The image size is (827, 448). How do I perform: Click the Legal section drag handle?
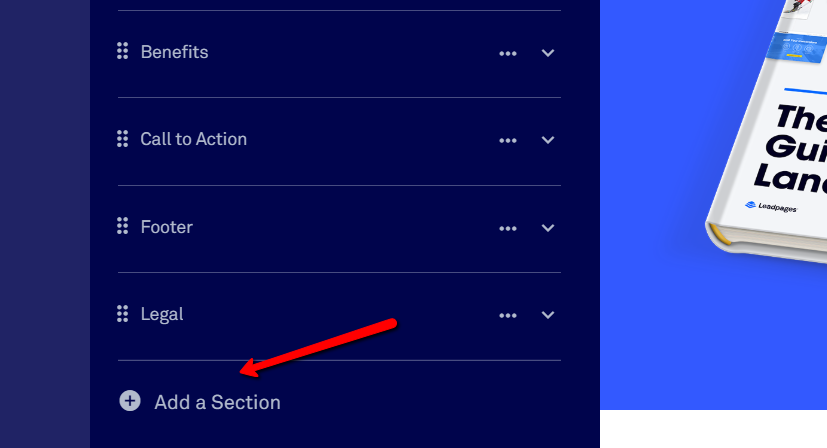pos(122,314)
